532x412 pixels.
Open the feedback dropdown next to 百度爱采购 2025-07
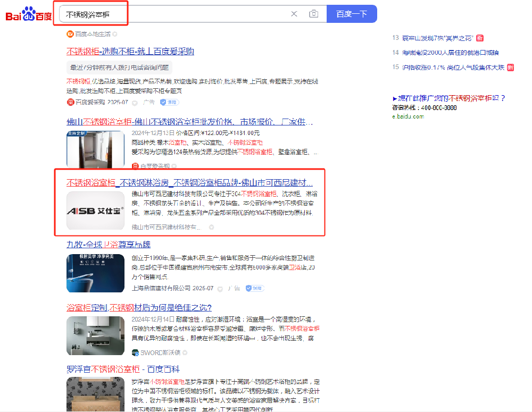tap(135, 103)
